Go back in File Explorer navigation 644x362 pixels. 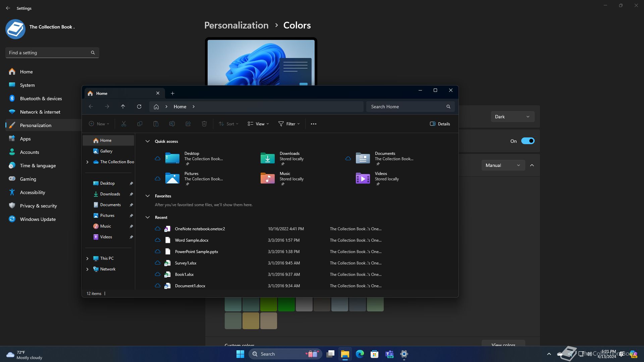click(x=91, y=107)
